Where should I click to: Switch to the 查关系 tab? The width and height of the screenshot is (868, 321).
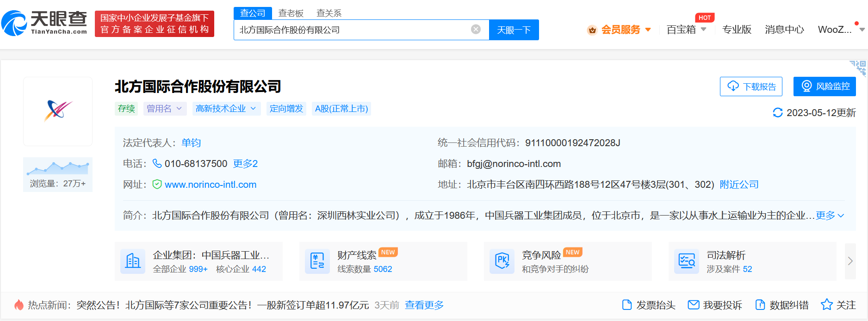[x=329, y=13]
